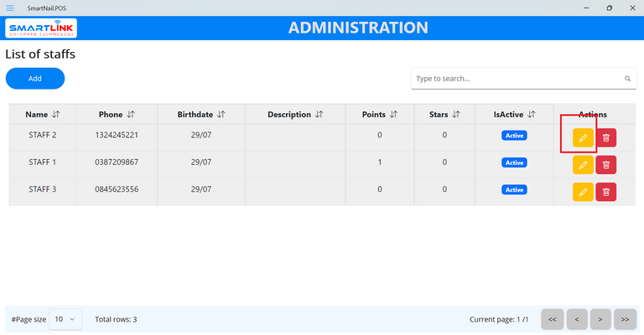Viewport: 644px width, 335px height.
Task: Click the search magnifier icon
Action: coord(627,79)
